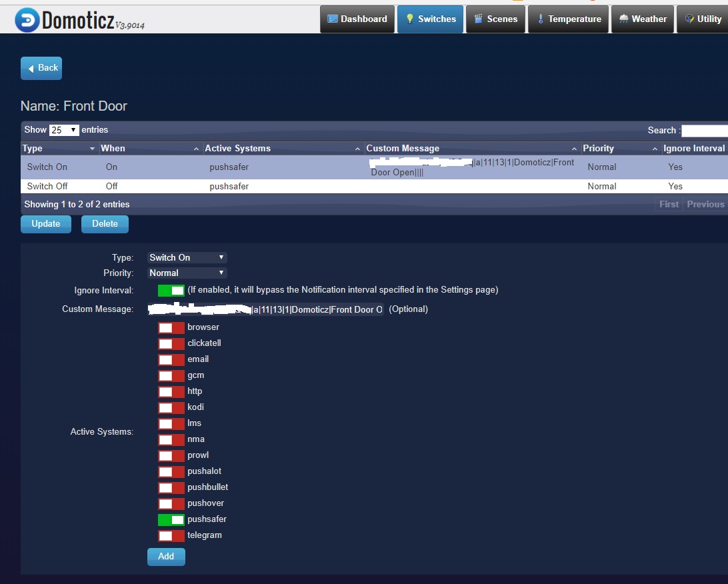The image size is (728, 584).
Task: Enable the pushalot notification toggle
Action: tap(171, 471)
